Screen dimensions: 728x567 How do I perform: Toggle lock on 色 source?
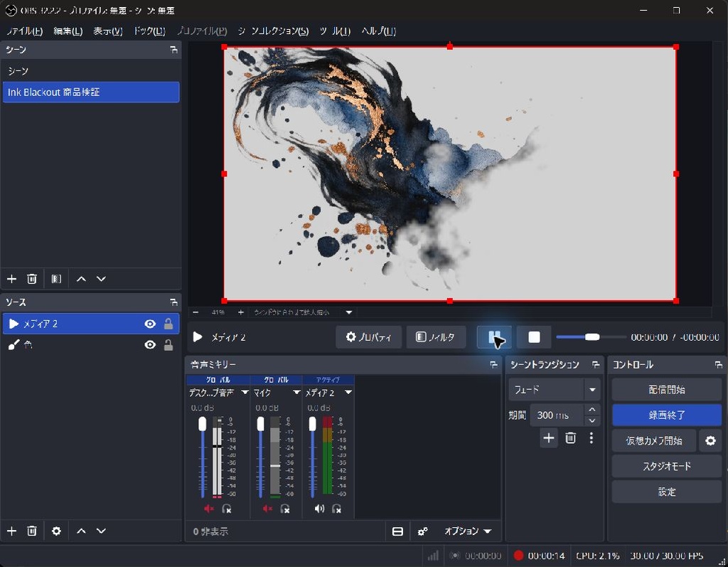coord(168,345)
